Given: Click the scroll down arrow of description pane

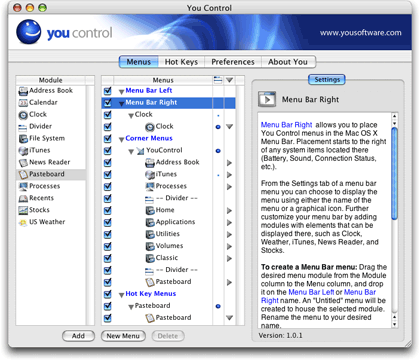Looking at the screenshot, I should (x=395, y=324).
